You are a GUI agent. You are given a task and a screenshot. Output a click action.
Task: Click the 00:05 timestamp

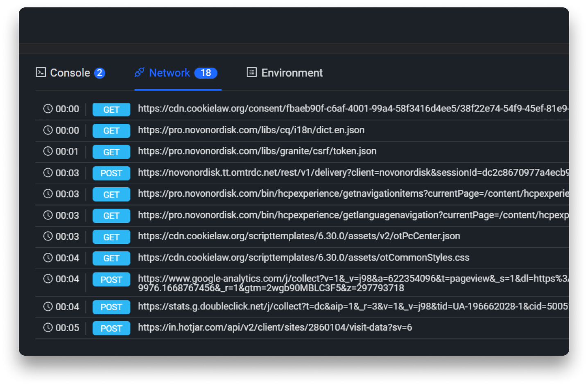tap(67, 328)
